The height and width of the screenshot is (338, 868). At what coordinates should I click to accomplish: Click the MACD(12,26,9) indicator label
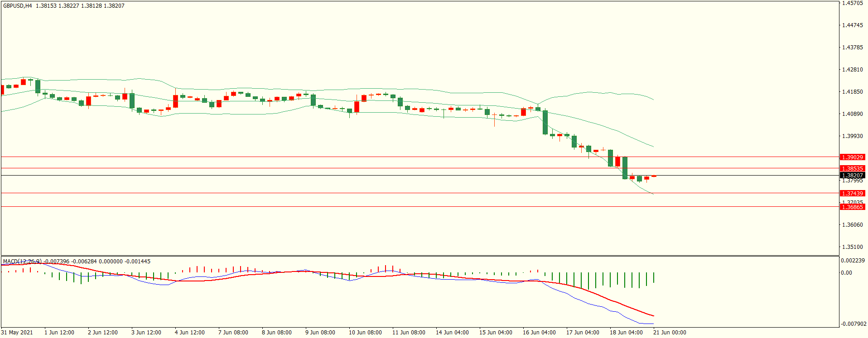pos(22,262)
